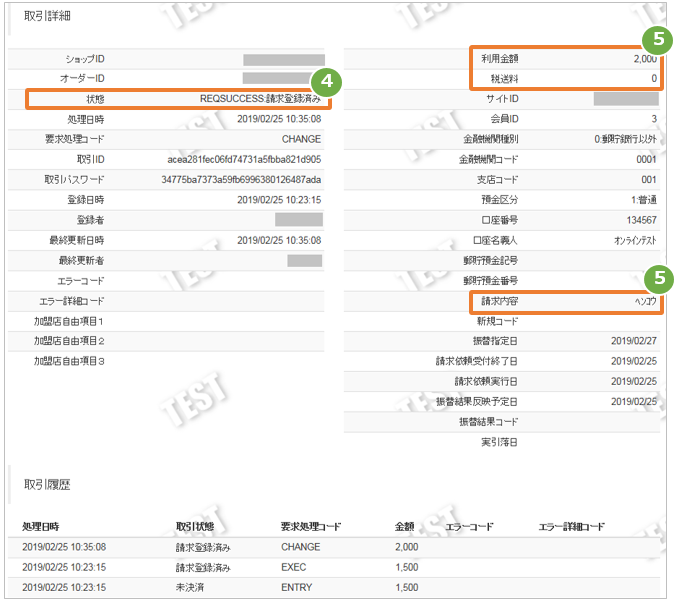Select transaction ID acea281fec06fd74731a5fbba821d905
This screenshot has height=603, width=677.
point(244,159)
